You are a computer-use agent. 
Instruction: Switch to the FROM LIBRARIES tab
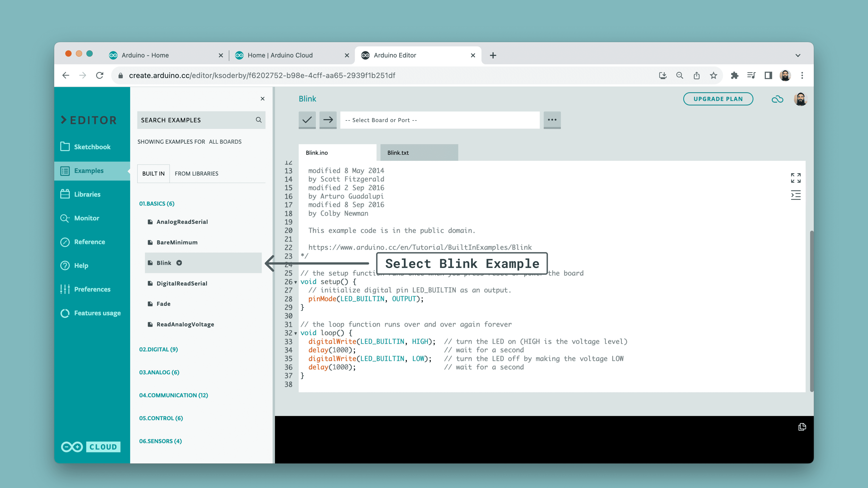click(x=197, y=174)
